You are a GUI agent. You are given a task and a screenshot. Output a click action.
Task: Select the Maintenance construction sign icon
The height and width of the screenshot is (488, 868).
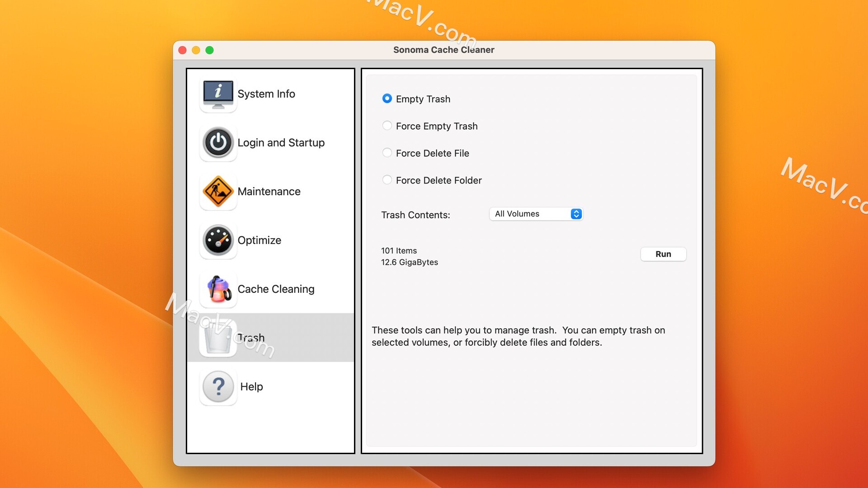click(218, 192)
